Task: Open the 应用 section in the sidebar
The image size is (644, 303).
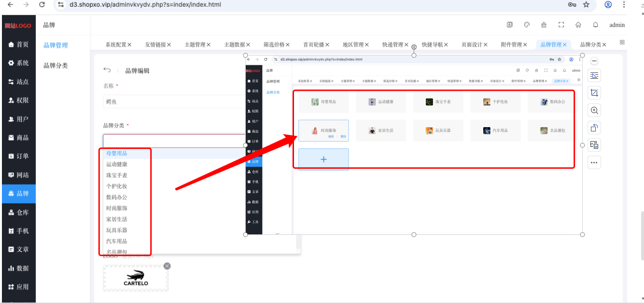Action: tap(18, 287)
